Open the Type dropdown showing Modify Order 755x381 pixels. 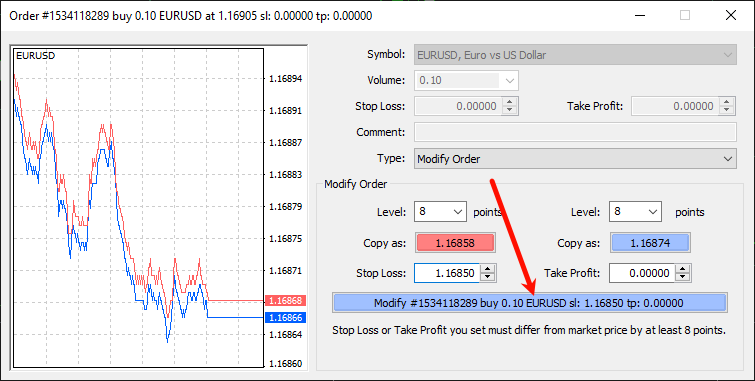575,159
